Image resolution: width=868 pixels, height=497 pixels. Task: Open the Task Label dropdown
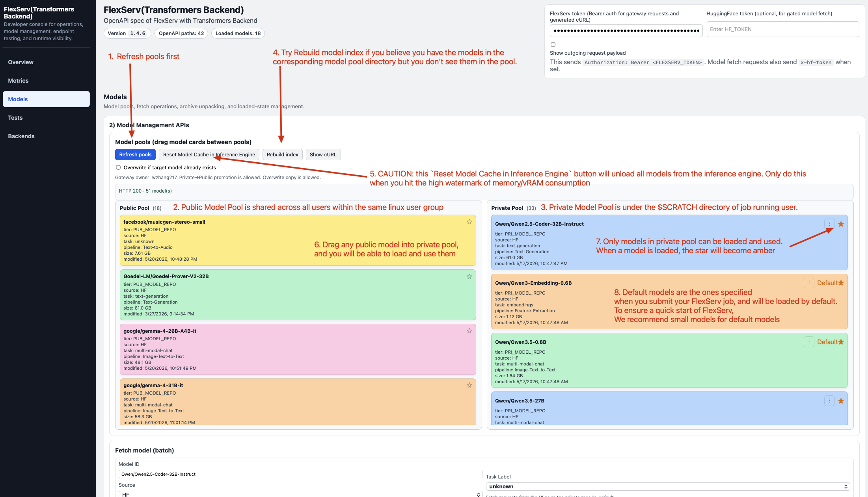pos(668,486)
